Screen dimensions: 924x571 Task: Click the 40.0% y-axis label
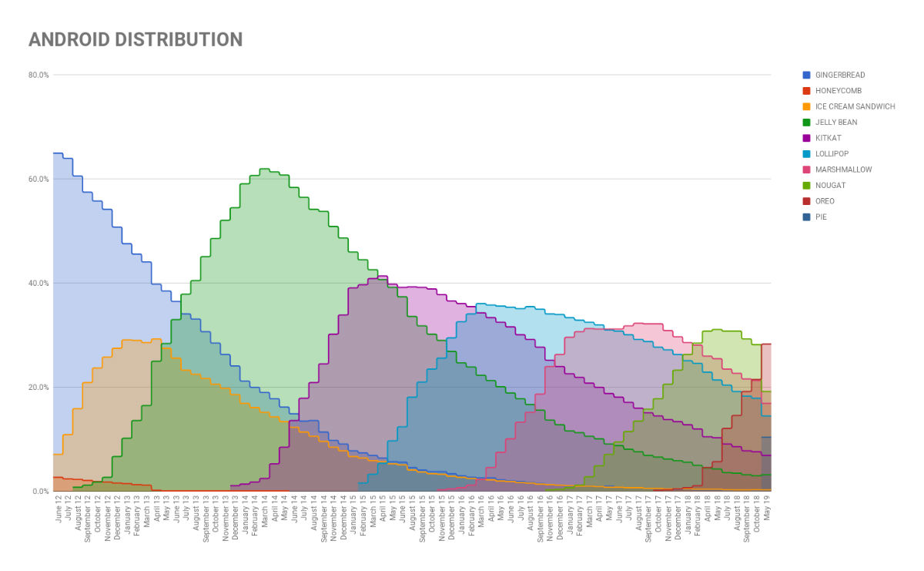click(39, 284)
